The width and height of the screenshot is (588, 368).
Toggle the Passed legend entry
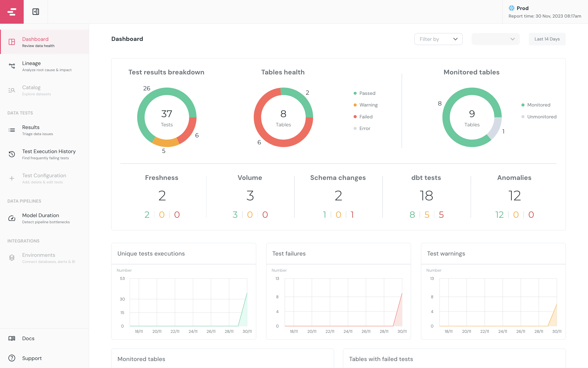tap(364, 93)
